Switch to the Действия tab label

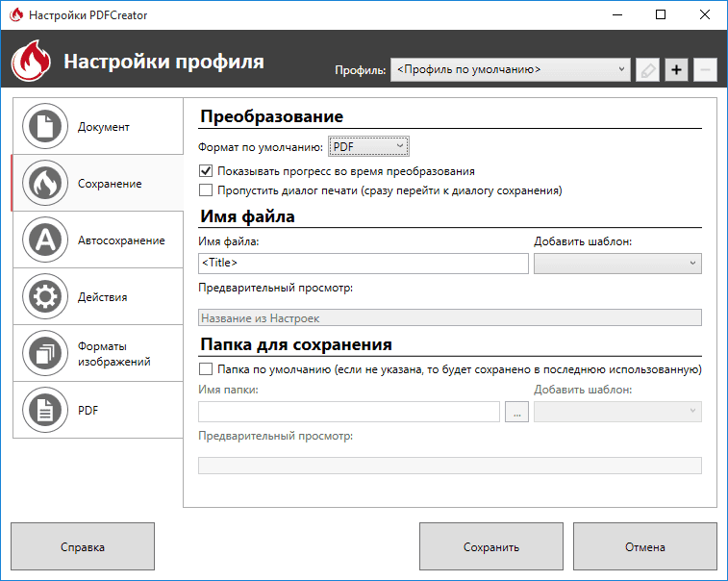[x=103, y=297]
